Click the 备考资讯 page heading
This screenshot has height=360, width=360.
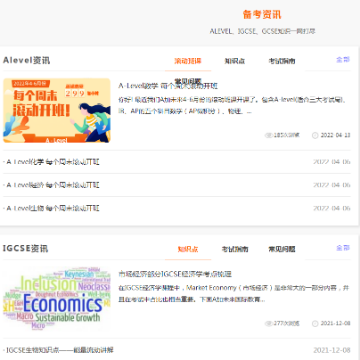click(x=262, y=15)
